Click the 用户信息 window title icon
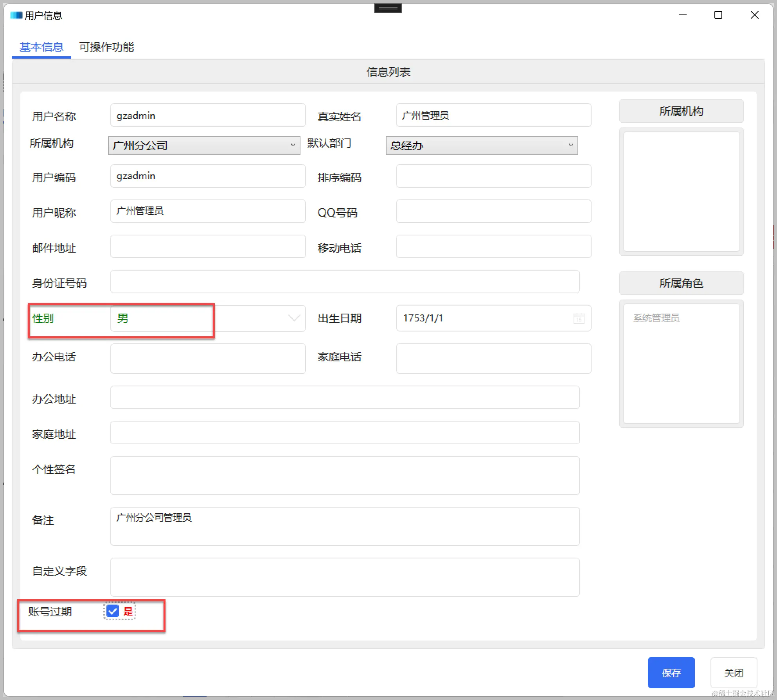 tap(16, 15)
